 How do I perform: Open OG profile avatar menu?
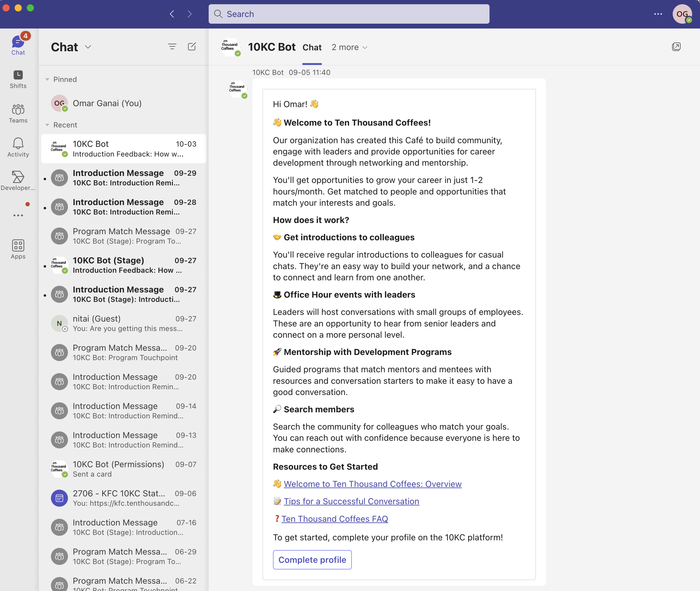click(682, 14)
